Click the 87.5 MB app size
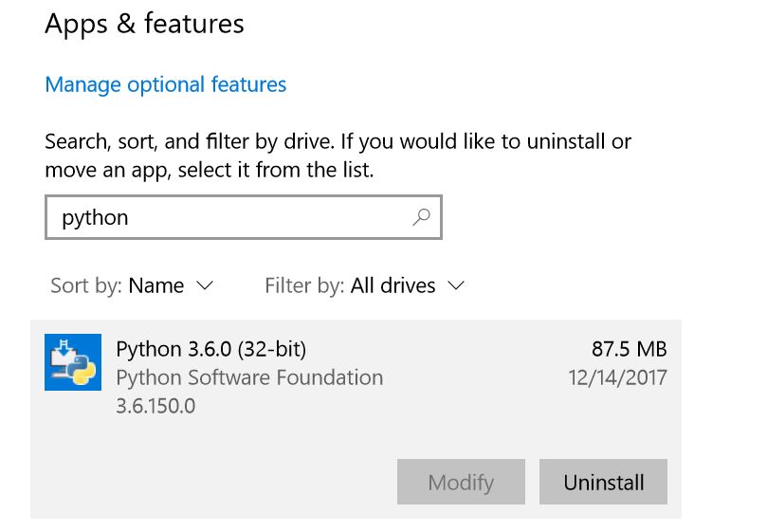 point(628,348)
